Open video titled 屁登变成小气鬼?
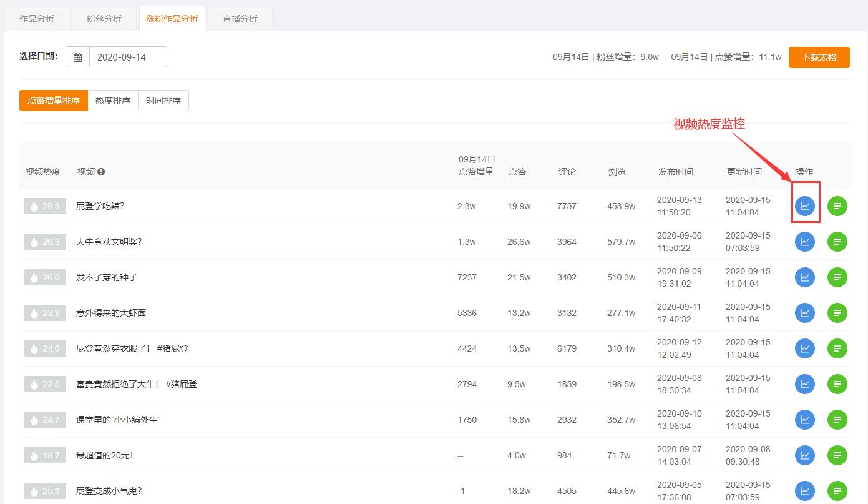The width and height of the screenshot is (868, 504). tap(109, 491)
